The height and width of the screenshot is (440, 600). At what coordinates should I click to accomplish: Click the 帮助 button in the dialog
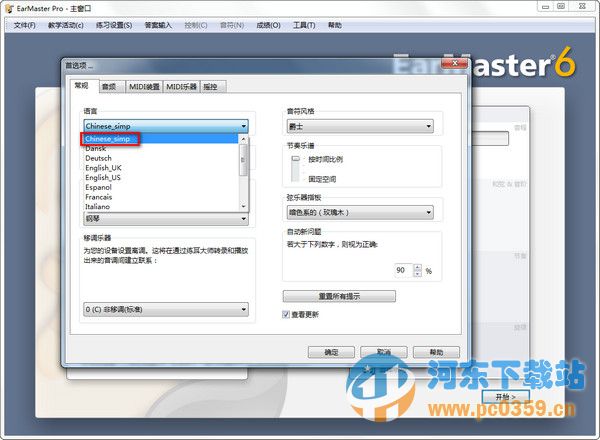pyautogui.click(x=436, y=352)
